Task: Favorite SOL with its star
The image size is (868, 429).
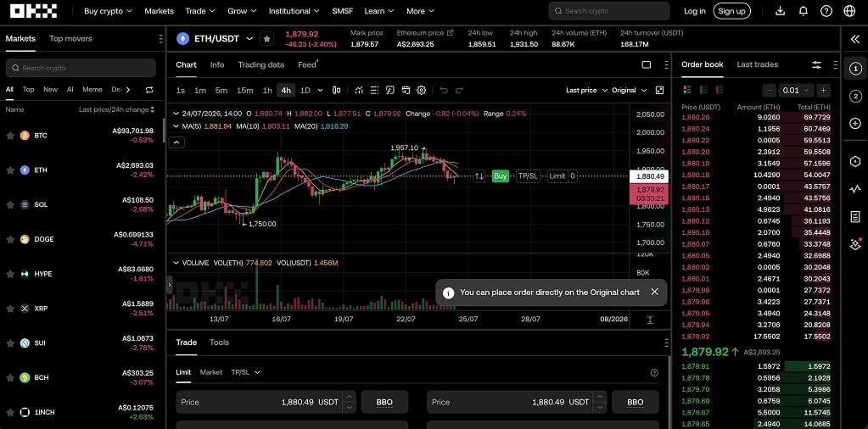Action: (10, 204)
